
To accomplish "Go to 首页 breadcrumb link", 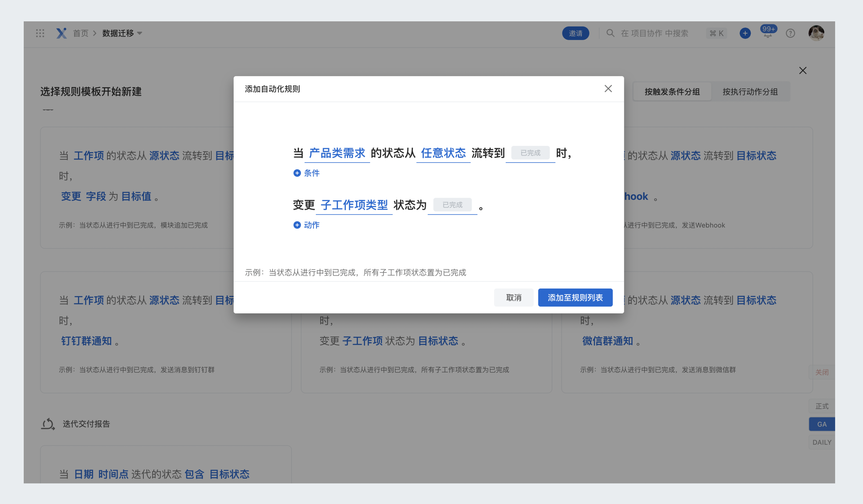I will click(81, 33).
